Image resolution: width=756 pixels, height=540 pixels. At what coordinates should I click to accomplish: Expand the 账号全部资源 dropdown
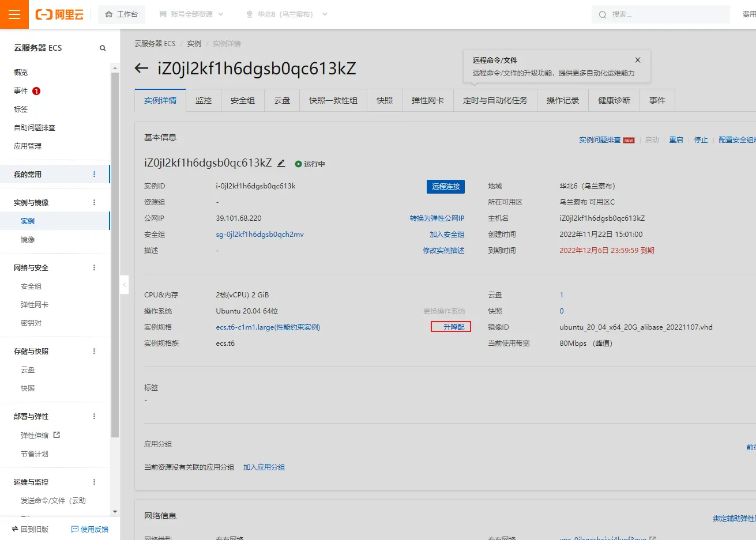pyautogui.click(x=191, y=14)
